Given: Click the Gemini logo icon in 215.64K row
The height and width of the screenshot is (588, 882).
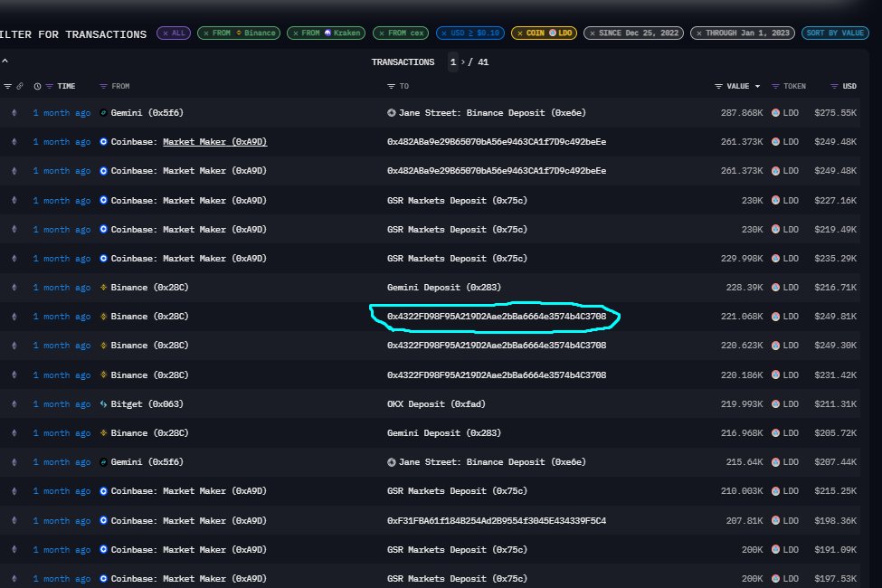Looking at the screenshot, I should coord(103,462).
